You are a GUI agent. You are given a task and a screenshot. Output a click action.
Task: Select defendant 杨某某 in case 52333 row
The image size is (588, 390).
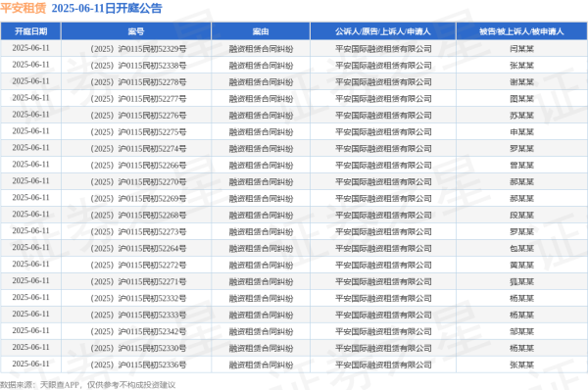[521, 315]
